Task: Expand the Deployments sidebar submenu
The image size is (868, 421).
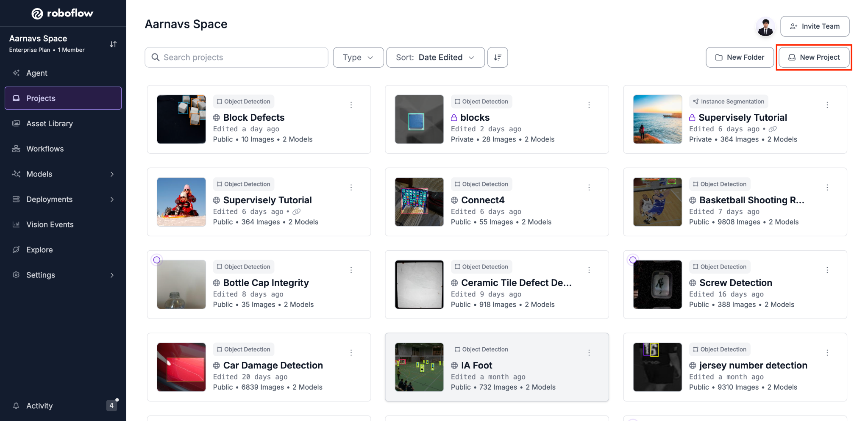Action: point(112,199)
